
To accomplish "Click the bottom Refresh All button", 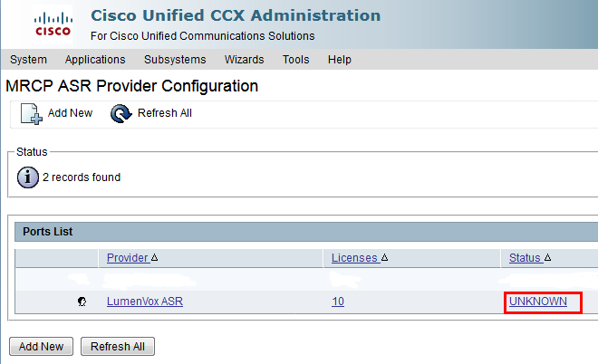I will point(118,347).
